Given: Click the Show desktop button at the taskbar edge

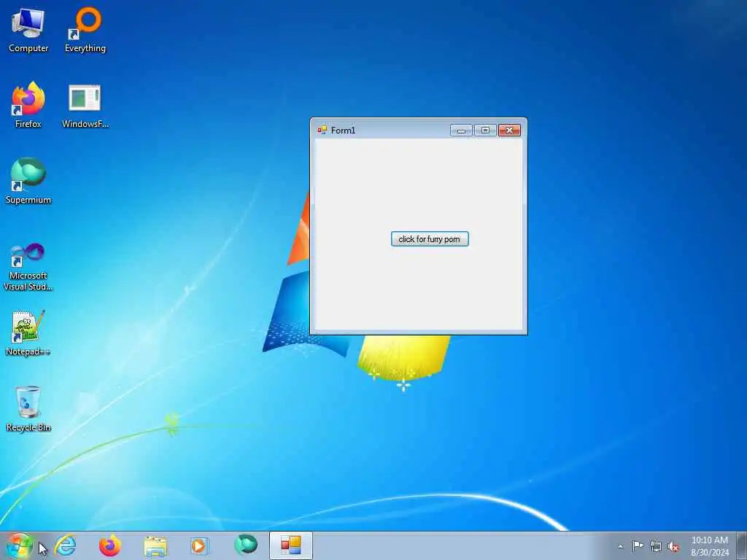Looking at the screenshot, I should (742, 546).
